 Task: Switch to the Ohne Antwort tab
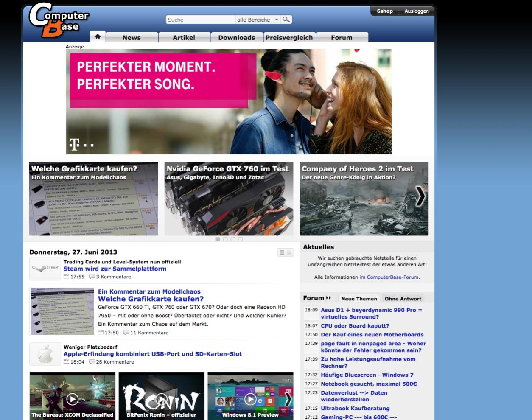[403, 299]
